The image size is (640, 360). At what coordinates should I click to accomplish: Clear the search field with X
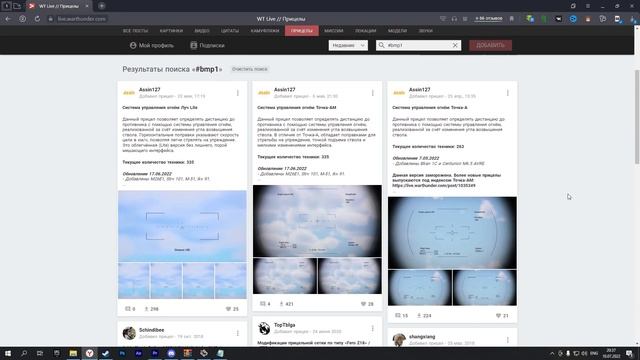coord(455,45)
